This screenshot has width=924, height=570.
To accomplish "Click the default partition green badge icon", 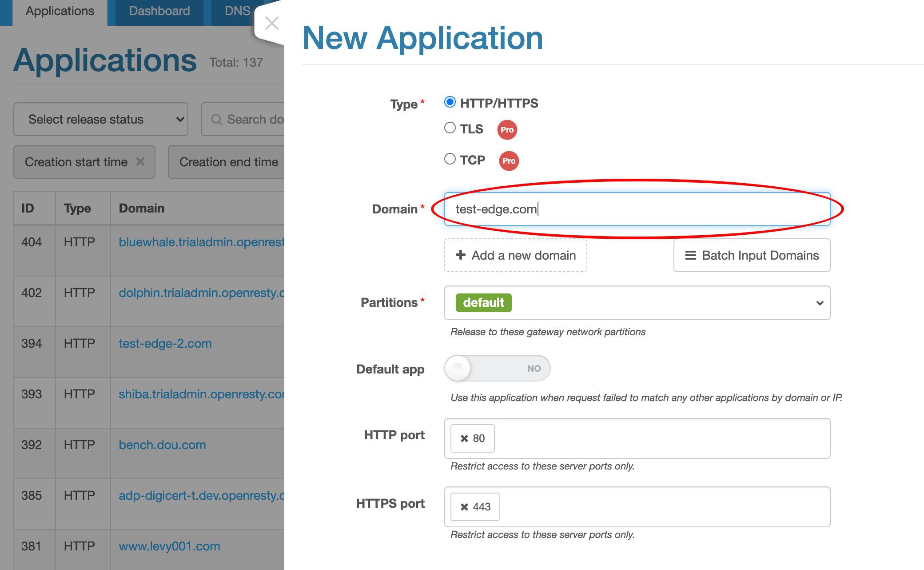I will pos(483,302).
